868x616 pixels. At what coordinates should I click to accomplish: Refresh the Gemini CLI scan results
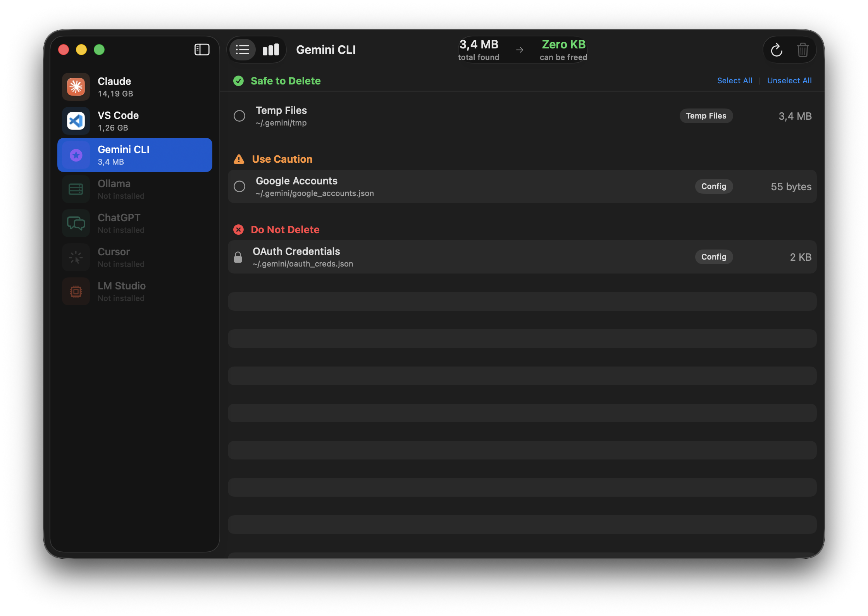776,50
